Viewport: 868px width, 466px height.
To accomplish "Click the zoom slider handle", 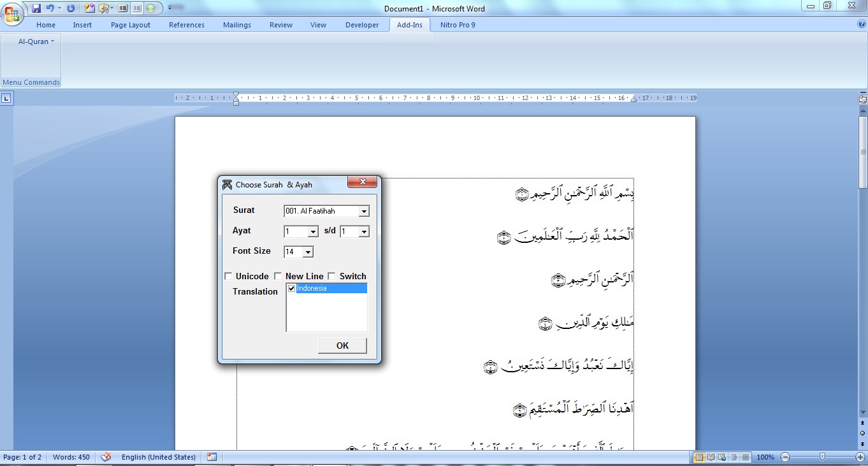I will pyautogui.click(x=822, y=457).
